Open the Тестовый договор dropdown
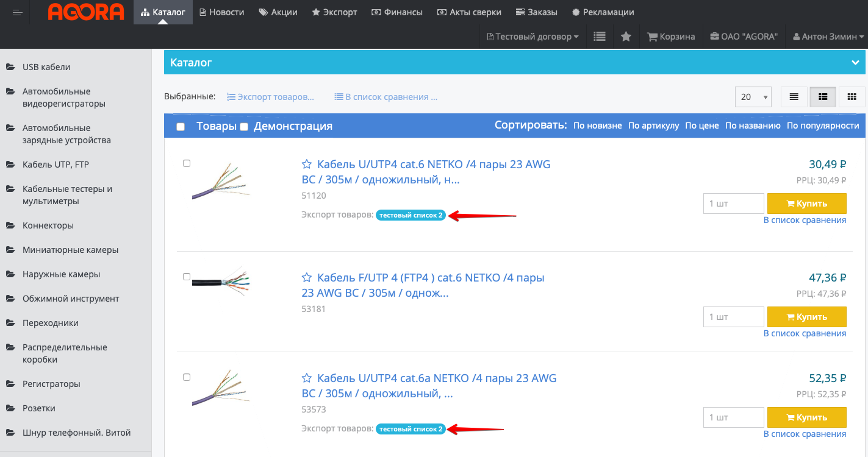Screen dimensions: 868x457 (x=533, y=37)
